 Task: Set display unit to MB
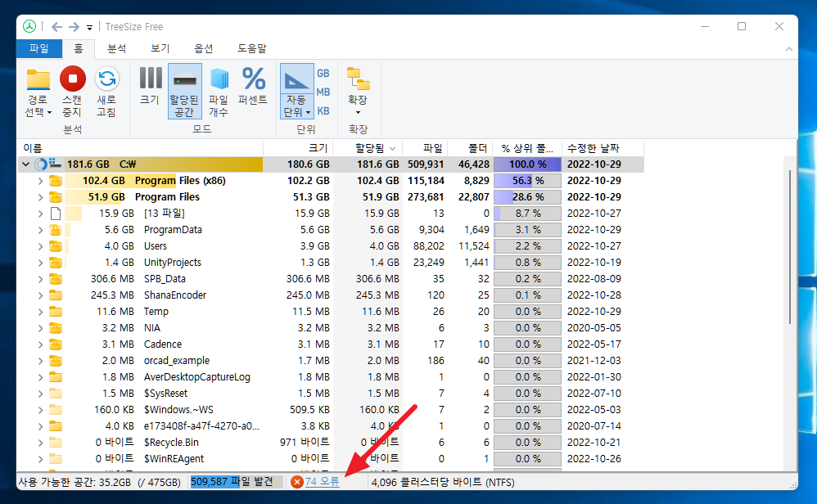coord(323,92)
